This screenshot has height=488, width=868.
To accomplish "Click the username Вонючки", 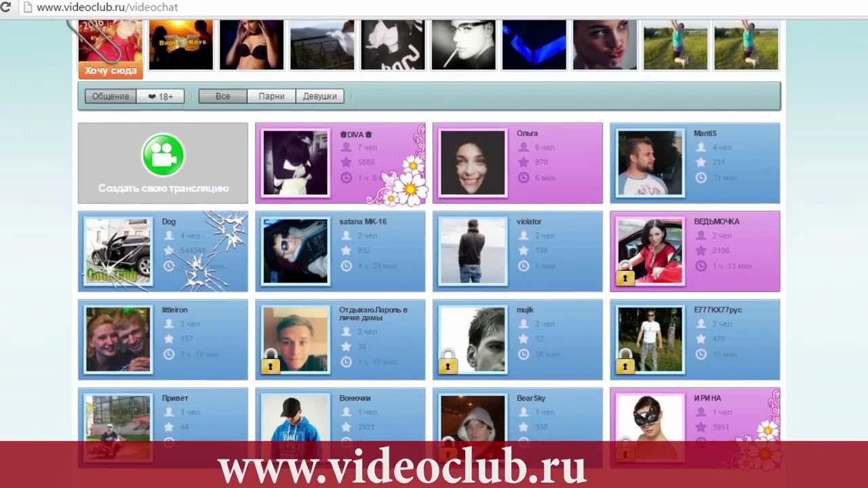I will 355,399.
